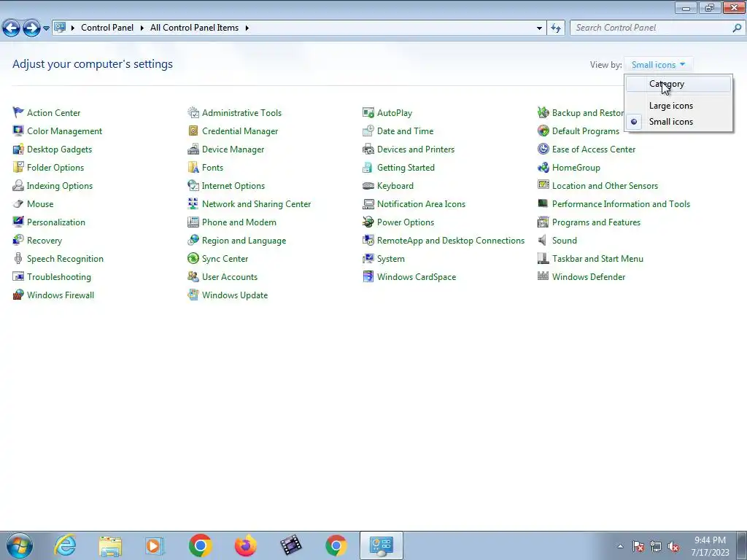Click the Forward navigation button
747x560 pixels.
(x=31, y=28)
